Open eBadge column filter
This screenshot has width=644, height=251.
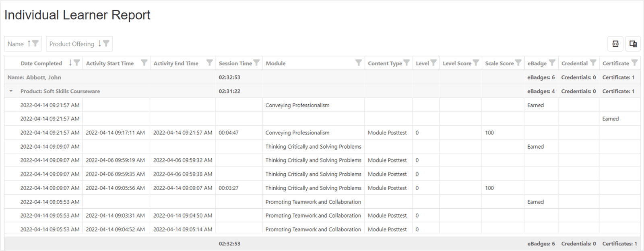(552, 63)
